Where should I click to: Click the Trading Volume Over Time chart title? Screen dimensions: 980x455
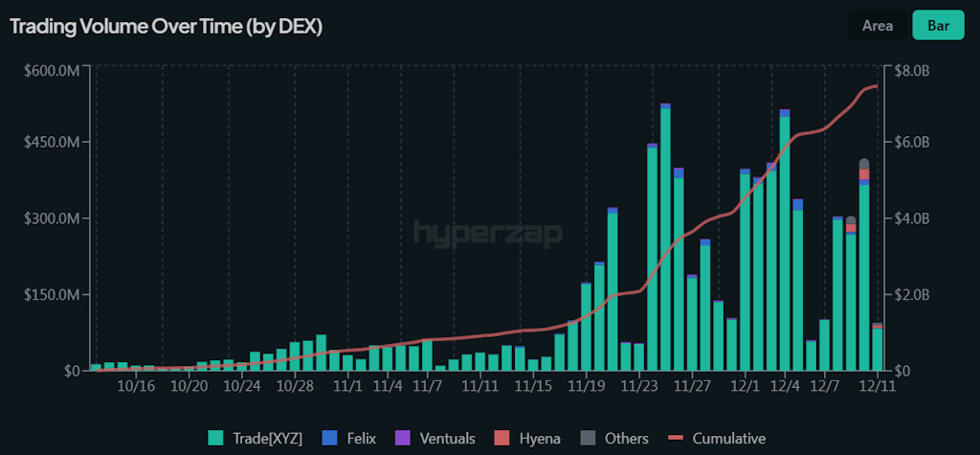click(x=166, y=27)
